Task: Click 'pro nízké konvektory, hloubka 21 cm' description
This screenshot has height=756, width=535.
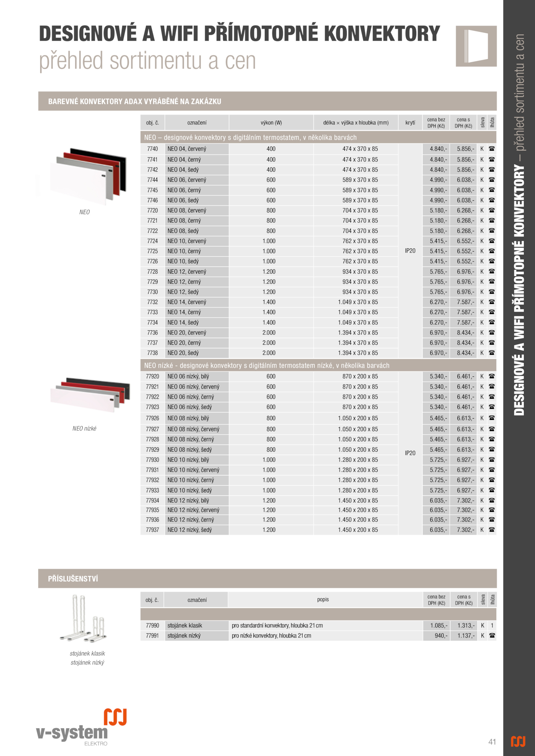Action: 271,636
